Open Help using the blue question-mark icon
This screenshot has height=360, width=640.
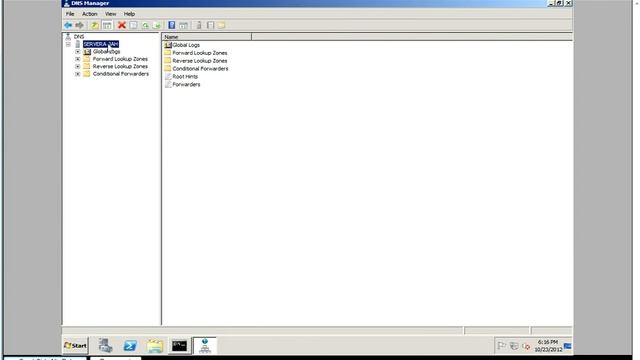(172, 25)
